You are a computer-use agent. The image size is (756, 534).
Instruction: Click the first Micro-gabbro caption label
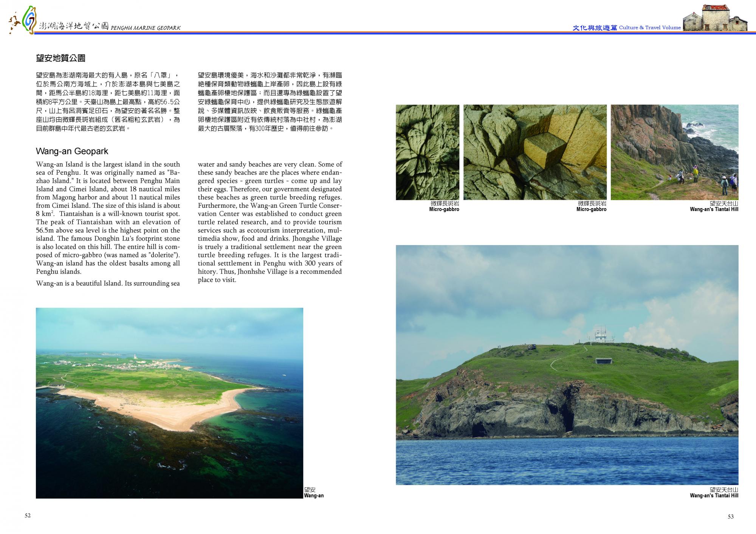pyautogui.click(x=444, y=209)
